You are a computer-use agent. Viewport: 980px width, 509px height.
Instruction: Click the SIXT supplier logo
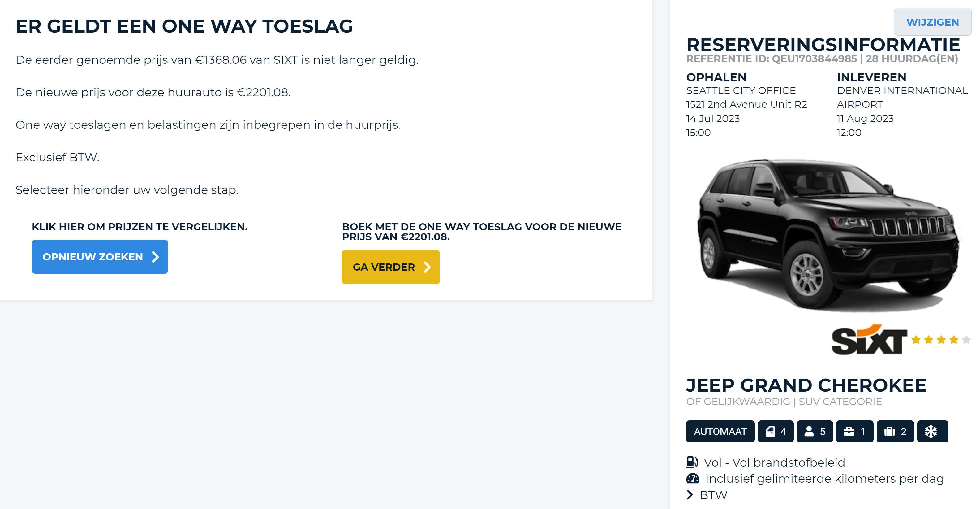(x=869, y=340)
